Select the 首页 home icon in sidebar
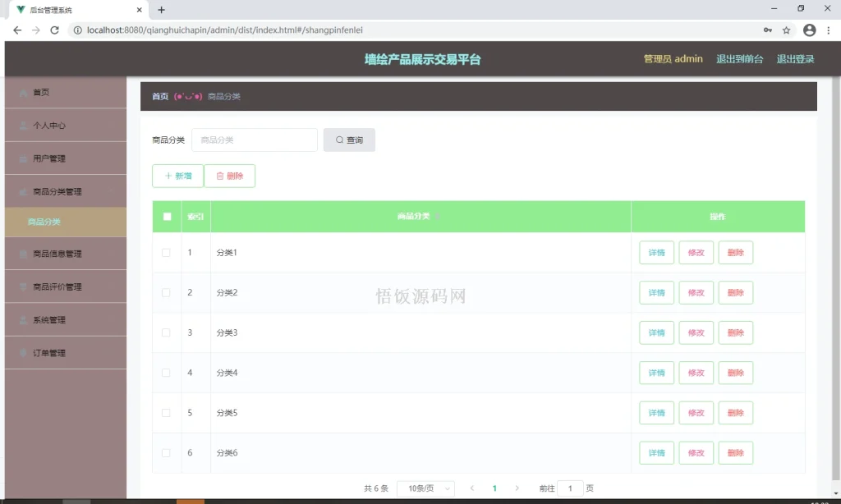This screenshot has width=841, height=504. [22, 92]
